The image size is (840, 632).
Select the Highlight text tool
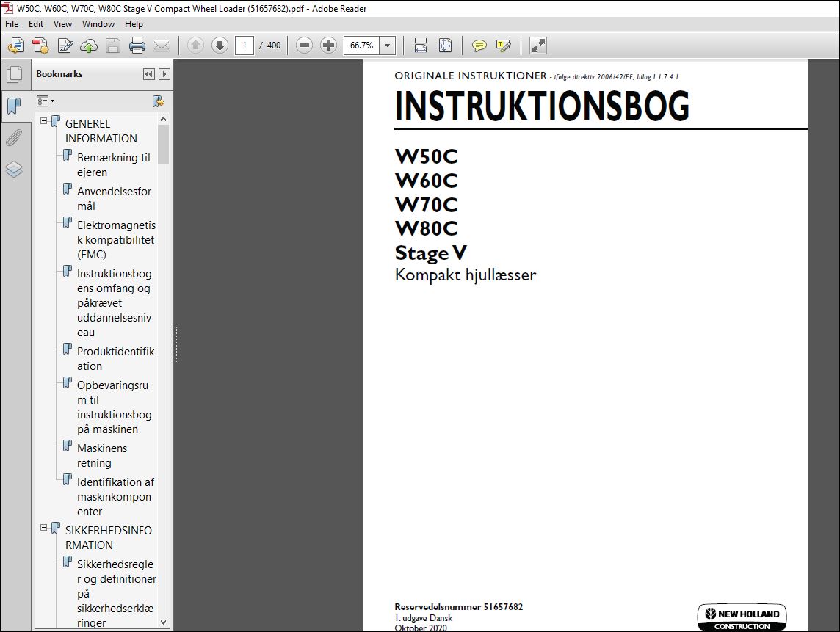click(x=503, y=46)
